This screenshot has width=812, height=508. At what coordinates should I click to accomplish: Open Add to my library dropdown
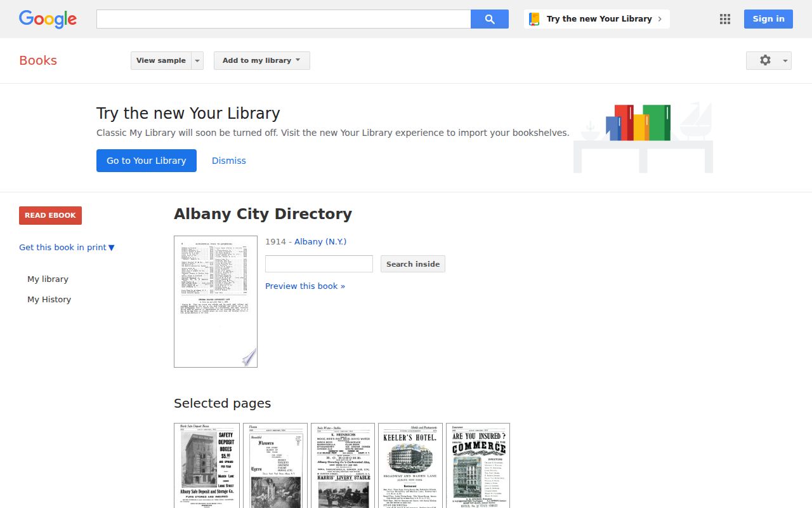[x=262, y=60]
